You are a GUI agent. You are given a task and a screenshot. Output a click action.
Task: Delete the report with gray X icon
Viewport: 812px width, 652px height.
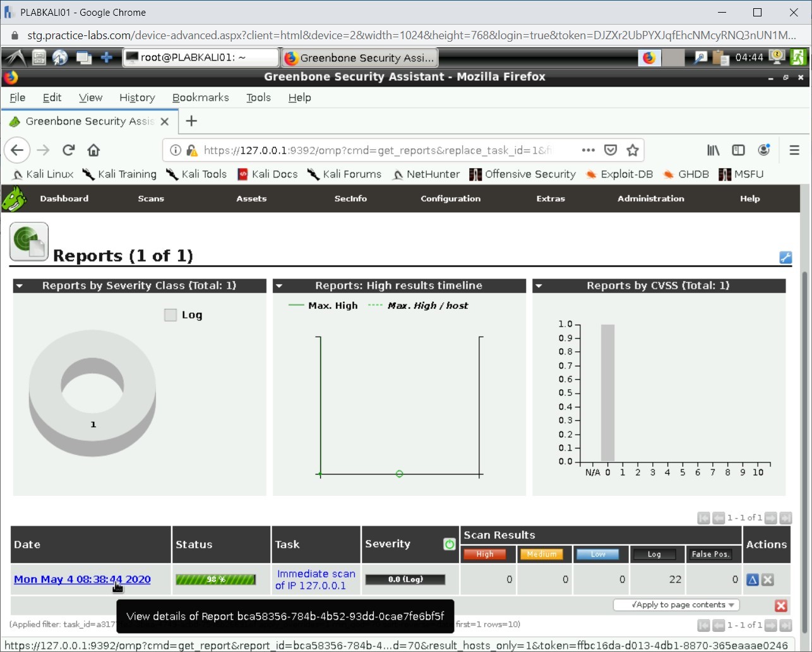[768, 579]
